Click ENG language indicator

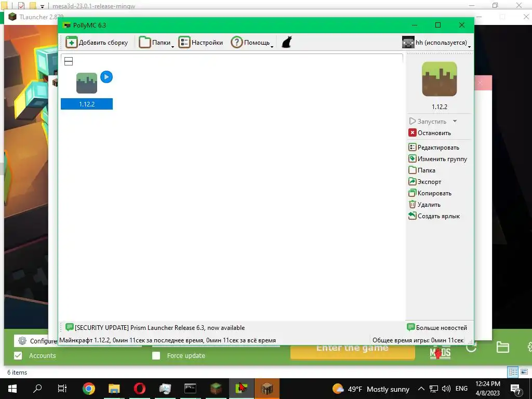point(461,389)
